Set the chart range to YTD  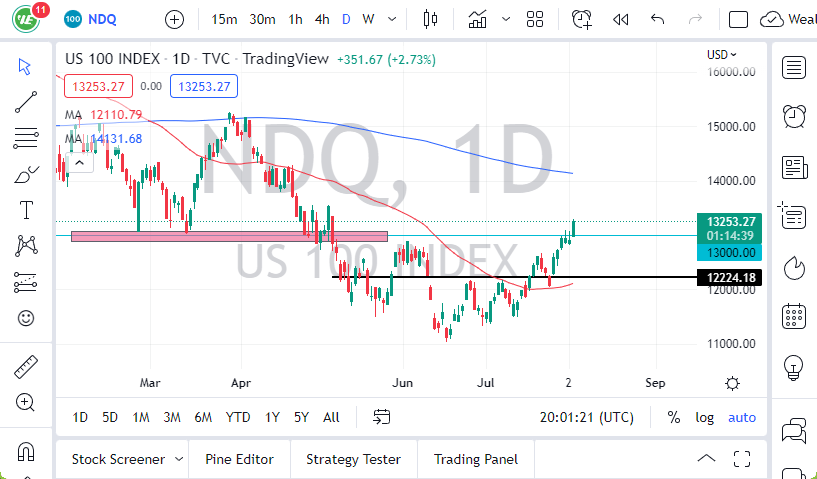click(x=238, y=417)
